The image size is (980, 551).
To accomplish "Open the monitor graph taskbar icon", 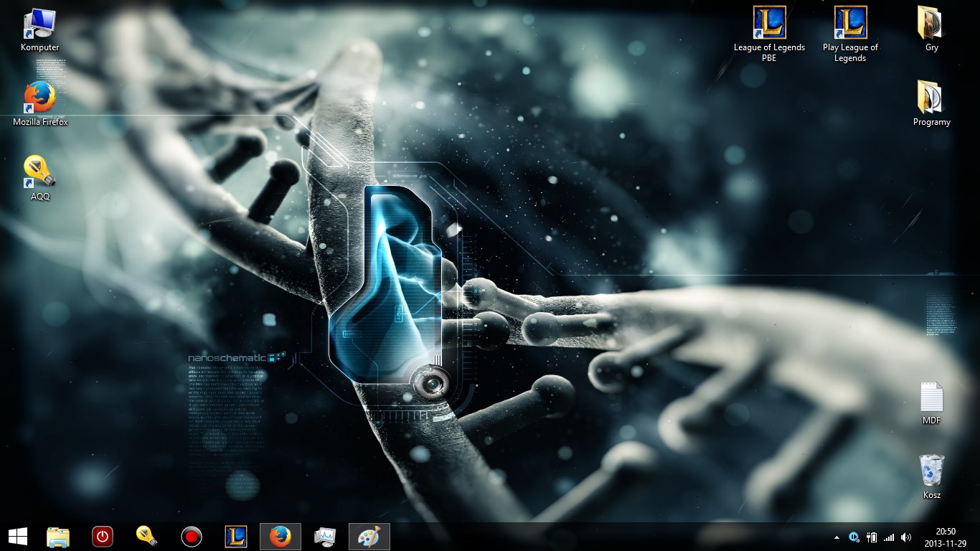I will point(325,537).
